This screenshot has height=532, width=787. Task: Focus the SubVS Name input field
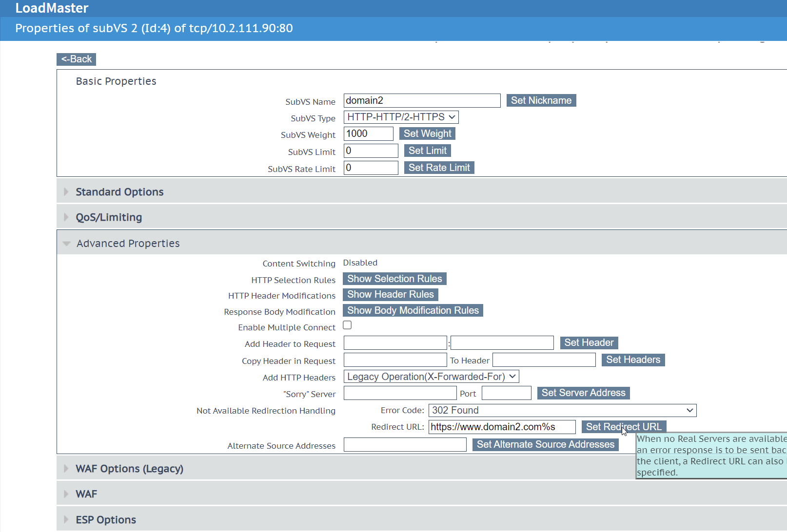point(422,100)
